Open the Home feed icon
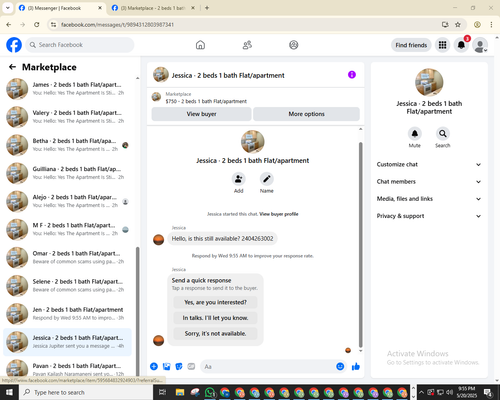The image size is (500, 400). 200,45
